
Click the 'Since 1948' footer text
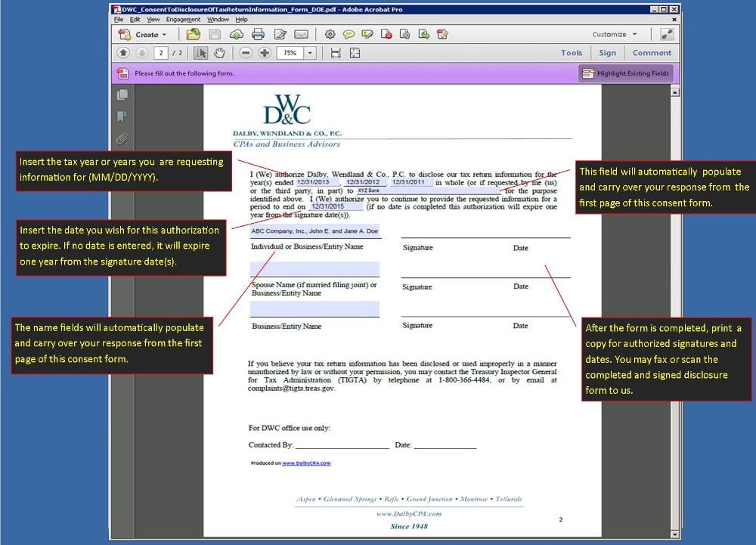(409, 526)
